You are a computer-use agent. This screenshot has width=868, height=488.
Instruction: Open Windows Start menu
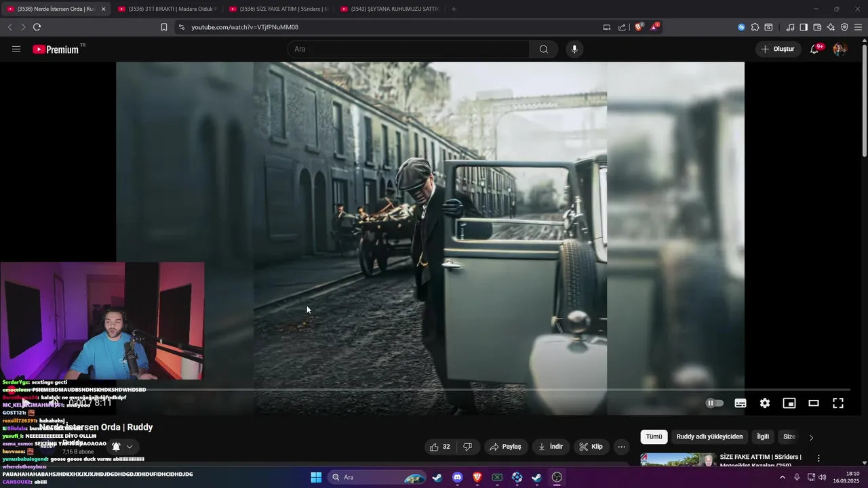pos(316,477)
